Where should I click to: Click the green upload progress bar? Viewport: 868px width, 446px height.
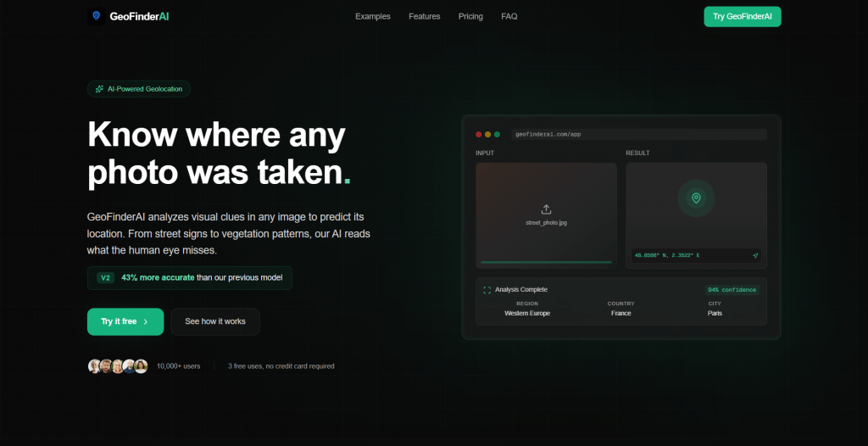[x=547, y=262]
